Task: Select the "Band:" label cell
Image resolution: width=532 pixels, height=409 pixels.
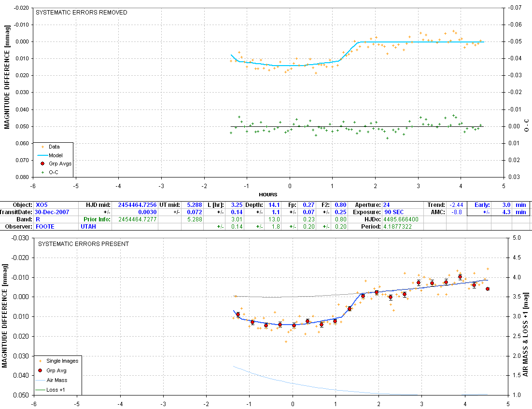Action: point(25,219)
